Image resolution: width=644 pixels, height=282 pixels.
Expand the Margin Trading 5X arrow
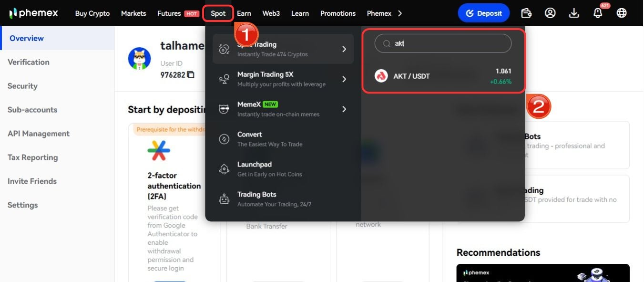[x=344, y=79]
